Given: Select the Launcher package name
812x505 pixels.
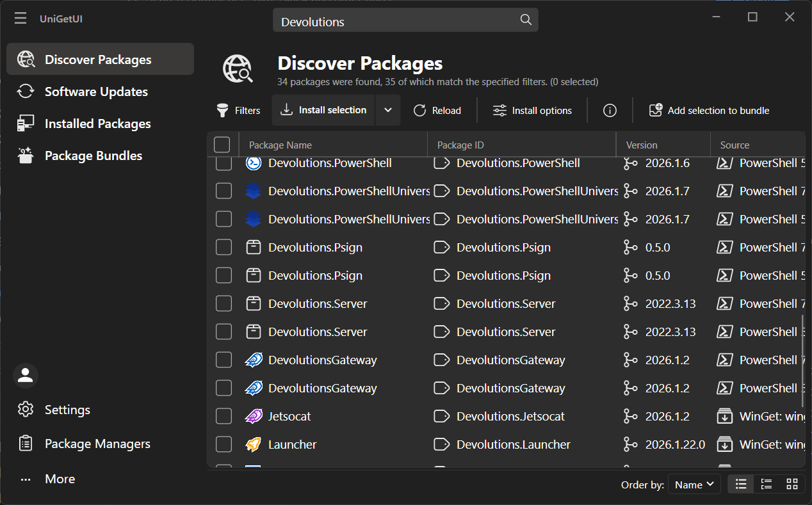Looking at the screenshot, I should tap(293, 444).
